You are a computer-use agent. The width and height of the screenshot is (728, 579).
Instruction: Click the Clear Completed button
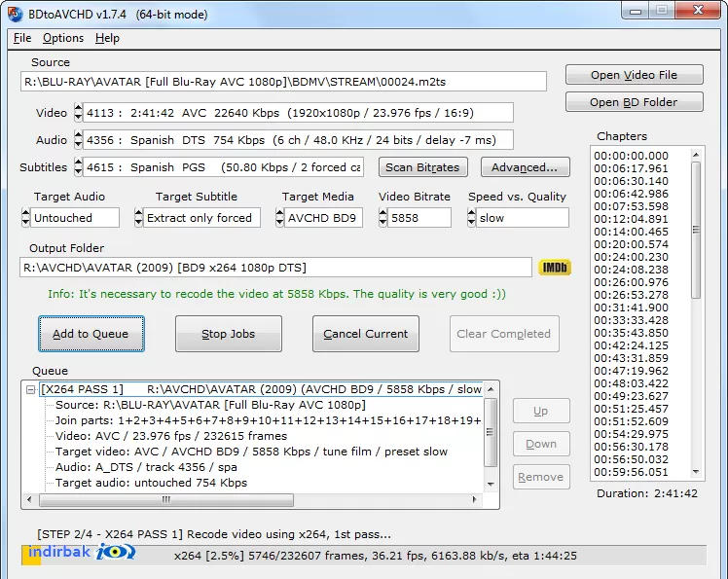(x=504, y=334)
